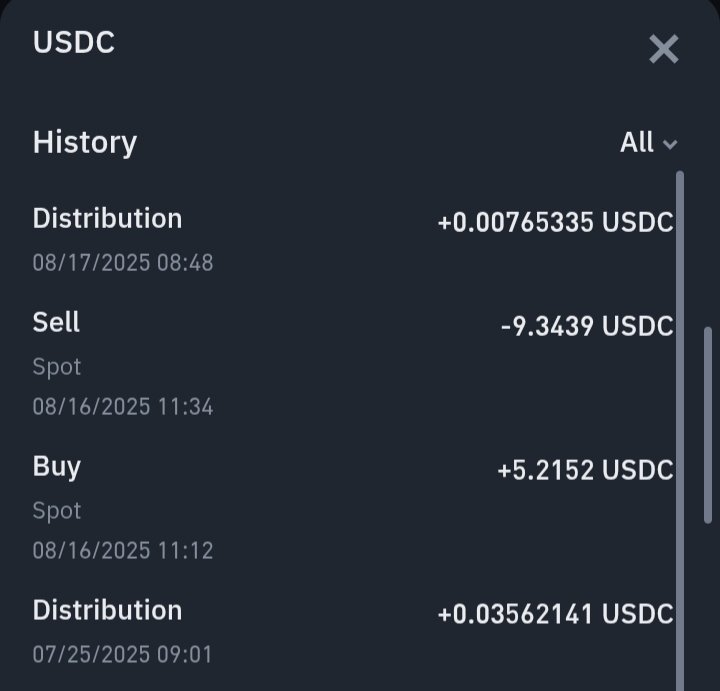
Task: Open the All filter dropdown
Action: pyautogui.click(x=648, y=142)
